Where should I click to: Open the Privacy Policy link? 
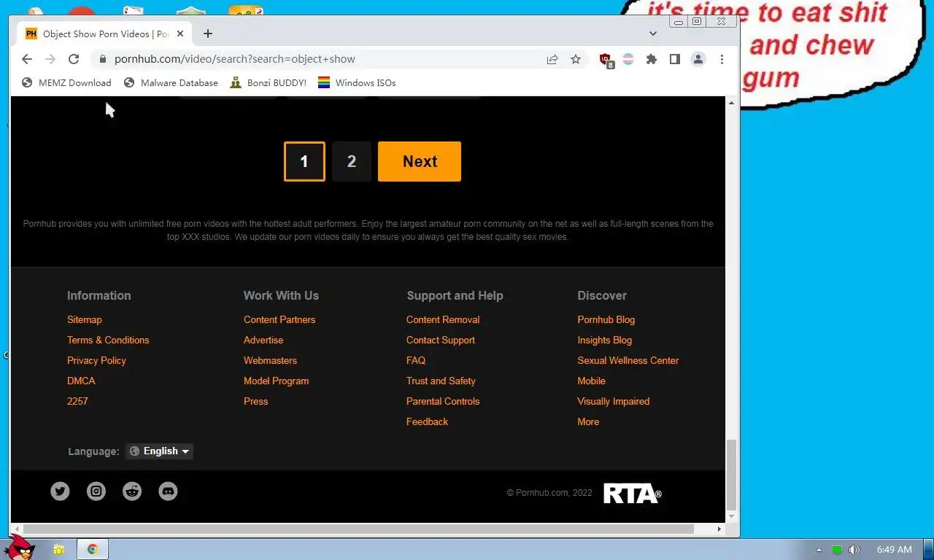(x=96, y=360)
